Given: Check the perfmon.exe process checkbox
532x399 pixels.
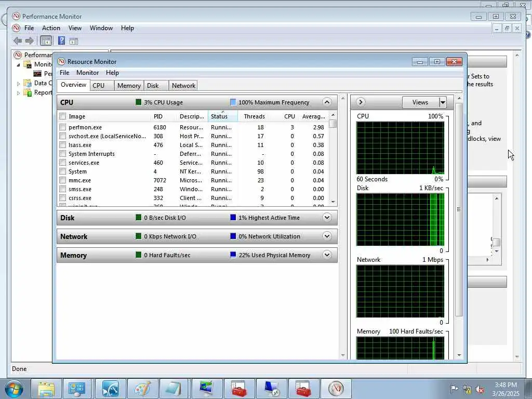Looking at the screenshot, I should click(62, 127).
